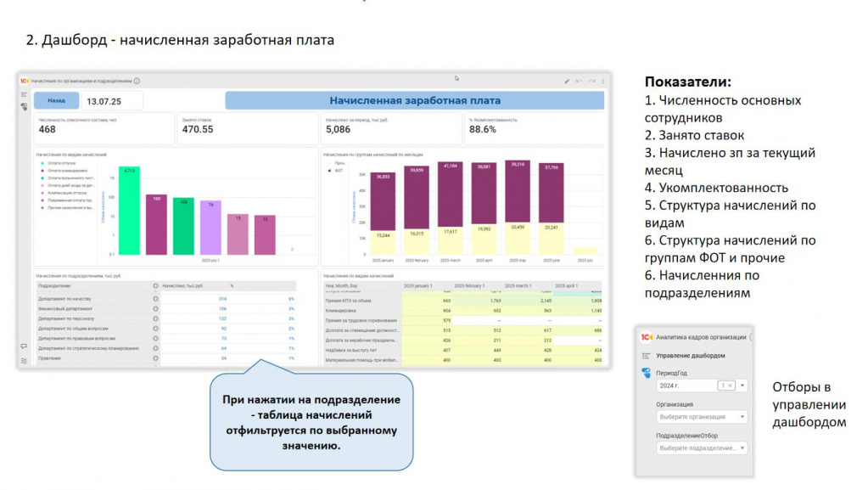Click the 2025 january 1 column header
Viewport: 868px width, 490px height.
click(418, 286)
